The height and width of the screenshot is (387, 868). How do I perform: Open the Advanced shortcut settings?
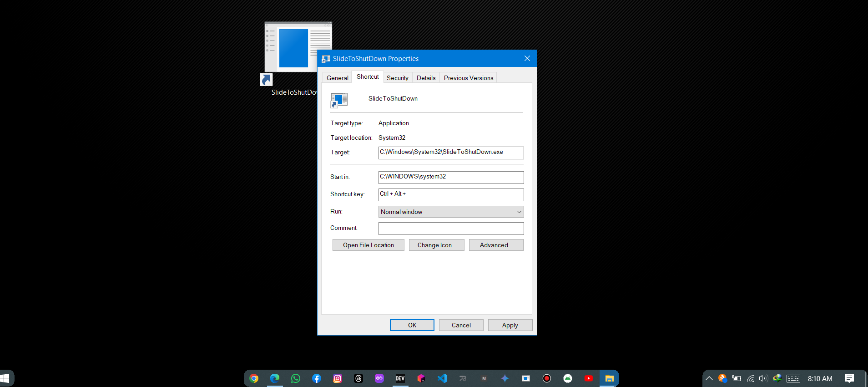[x=496, y=245]
